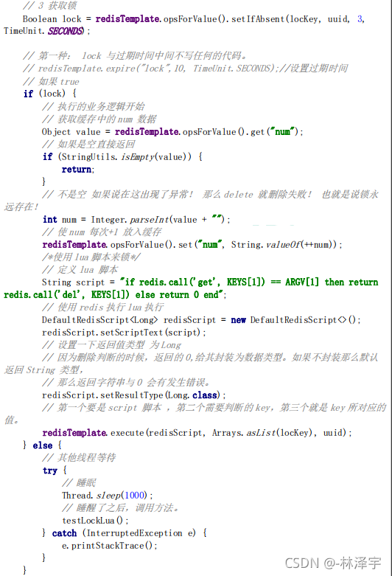Image resolution: width=392 pixels, height=576 pixels.
Task: Click the line starting "redisTemplate.execute(redisScript"
Action: point(197,433)
